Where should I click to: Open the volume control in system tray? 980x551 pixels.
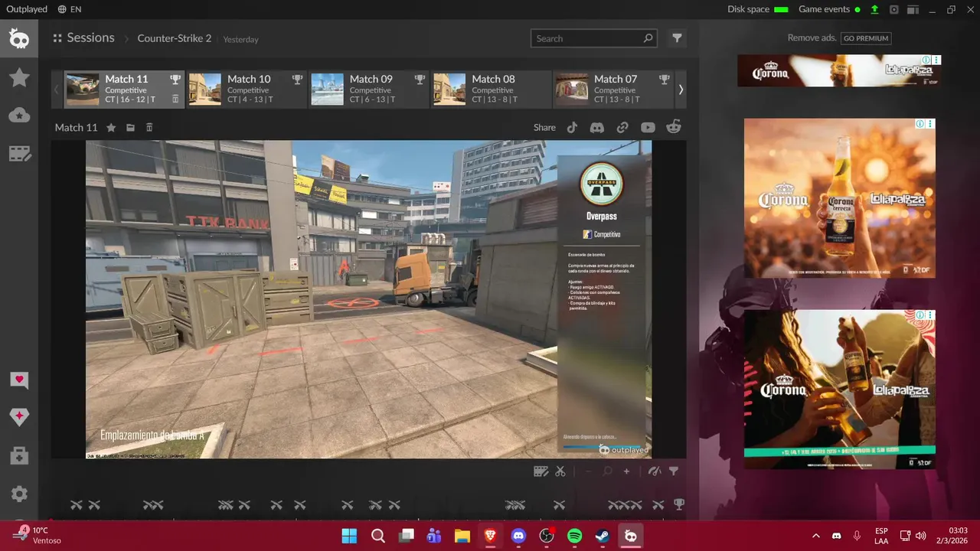point(920,536)
